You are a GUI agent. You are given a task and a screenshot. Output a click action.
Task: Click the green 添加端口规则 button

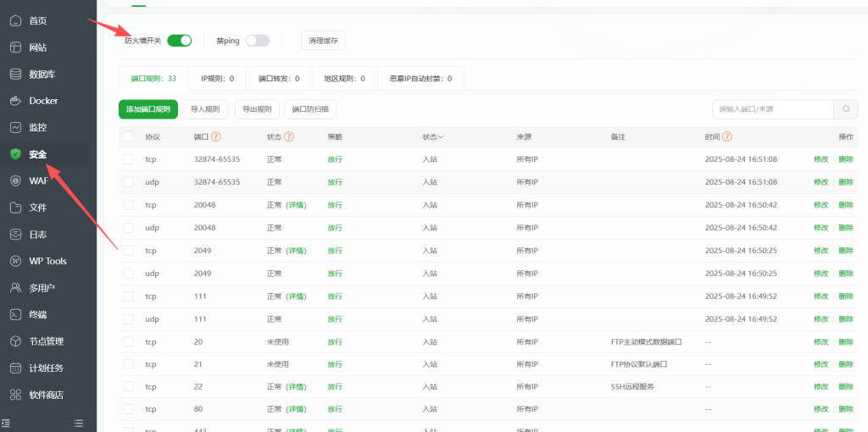(x=148, y=109)
